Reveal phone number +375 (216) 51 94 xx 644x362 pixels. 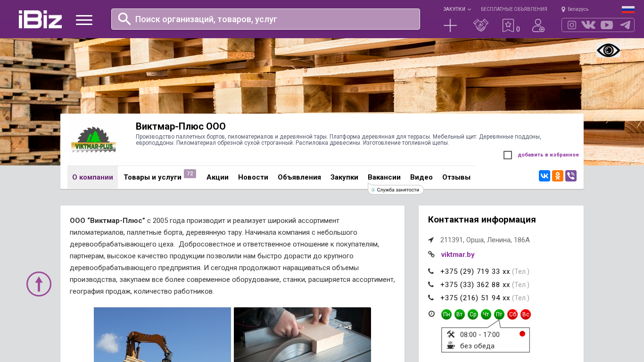(475, 298)
